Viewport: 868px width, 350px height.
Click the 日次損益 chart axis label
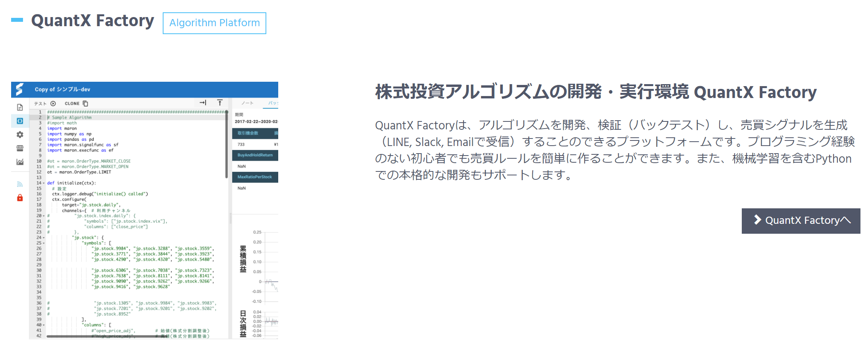(x=243, y=324)
